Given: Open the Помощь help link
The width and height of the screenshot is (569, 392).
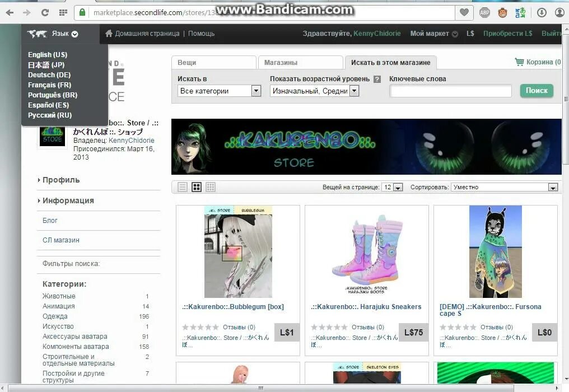Looking at the screenshot, I should click(x=202, y=34).
